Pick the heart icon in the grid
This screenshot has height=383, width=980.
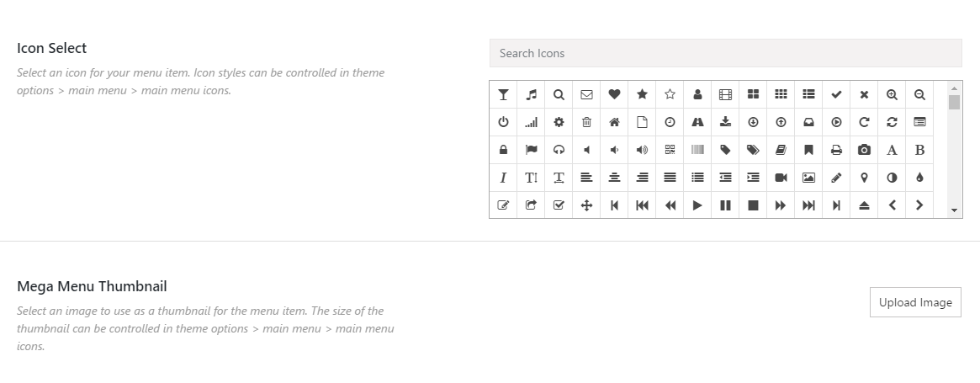(614, 94)
